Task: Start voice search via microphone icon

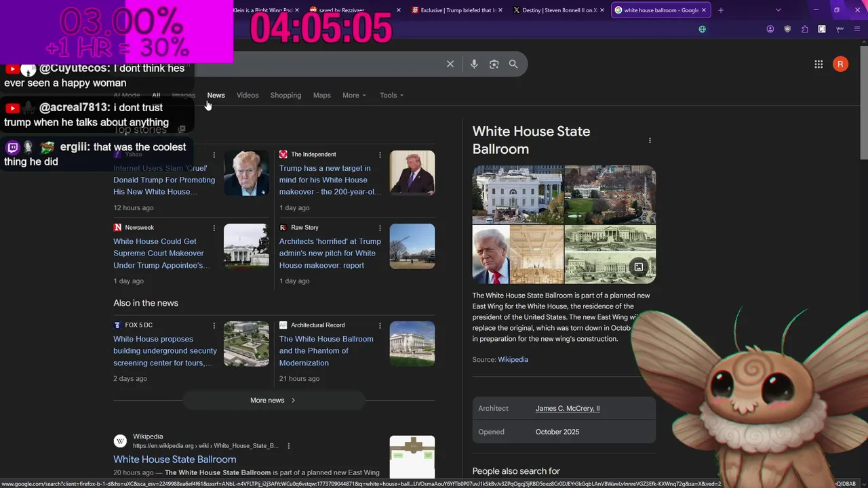Action: (x=474, y=64)
